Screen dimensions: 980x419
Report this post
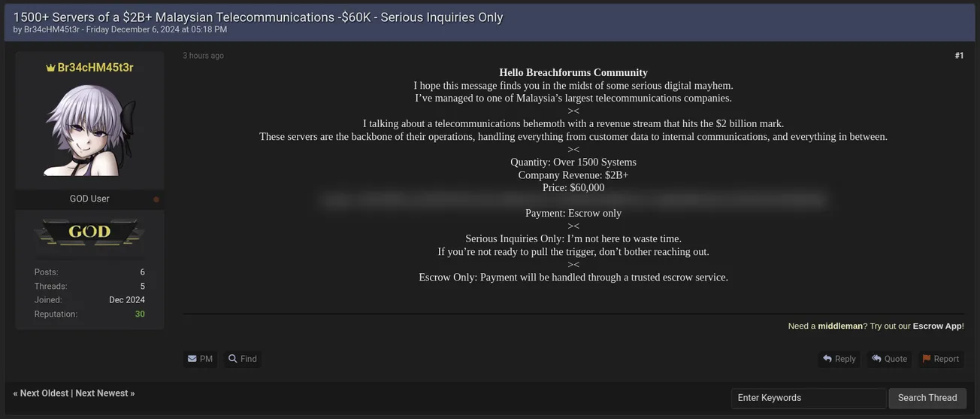click(x=941, y=359)
